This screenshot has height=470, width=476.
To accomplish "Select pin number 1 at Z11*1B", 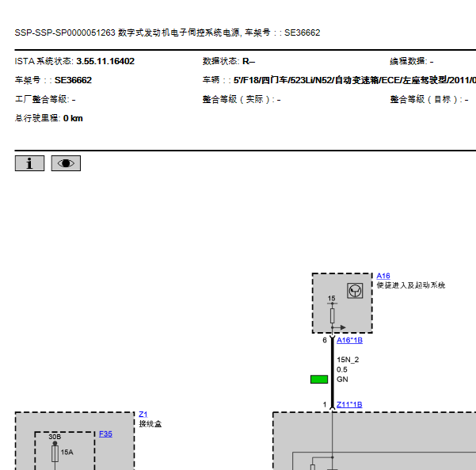I will [325, 405].
